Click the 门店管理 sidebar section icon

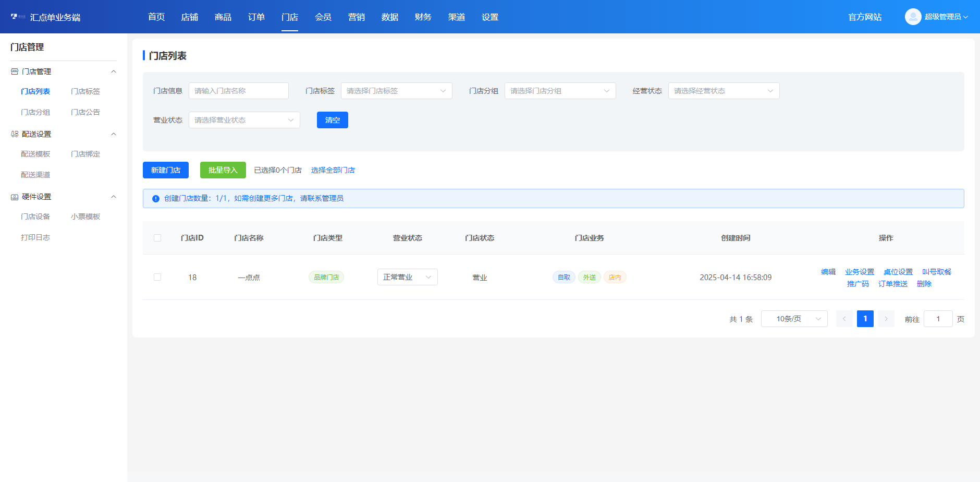[x=15, y=71]
